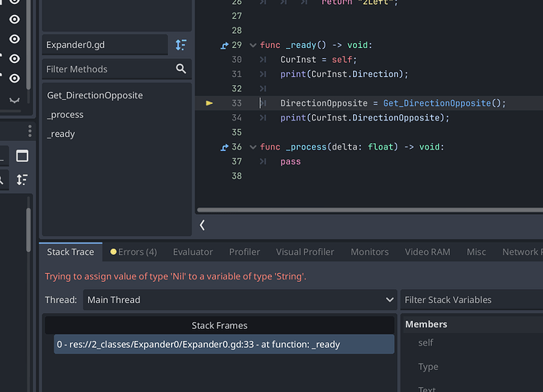Click the override arrow icon at line 29

[x=225, y=46]
